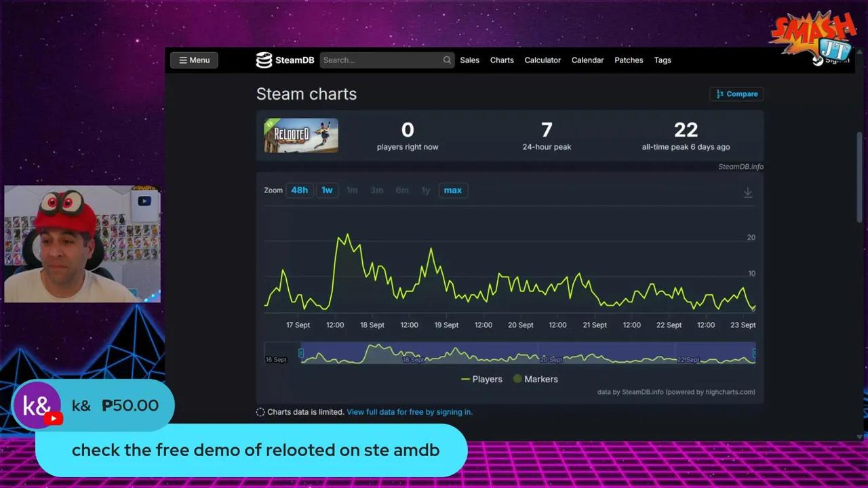Click 'data by SteamDB.info' credits text
Image resolution: width=868 pixels, height=488 pixels.
pyautogui.click(x=676, y=392)
